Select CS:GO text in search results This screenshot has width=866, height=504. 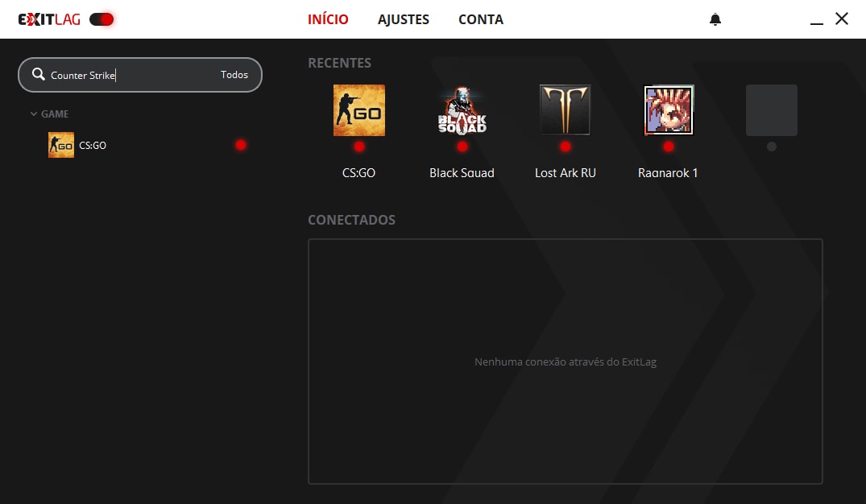pyautogui.click(x=92, y=145)
